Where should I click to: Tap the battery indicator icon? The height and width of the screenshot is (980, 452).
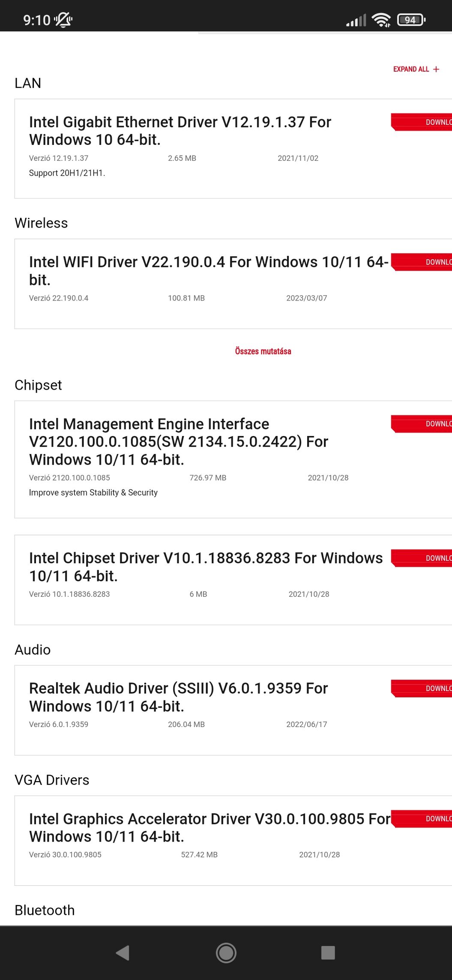click(x=411, y=20)
